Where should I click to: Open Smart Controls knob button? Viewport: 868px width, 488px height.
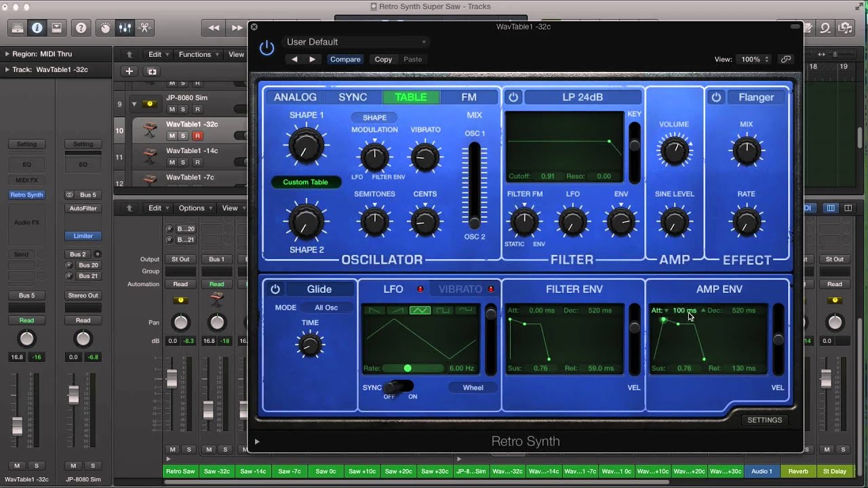[105, 28]
